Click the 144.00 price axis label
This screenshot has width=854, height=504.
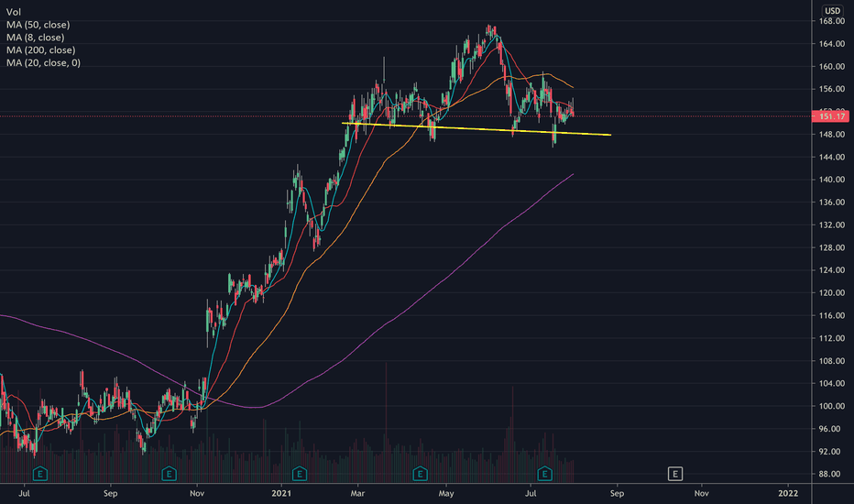coord(832,157)
